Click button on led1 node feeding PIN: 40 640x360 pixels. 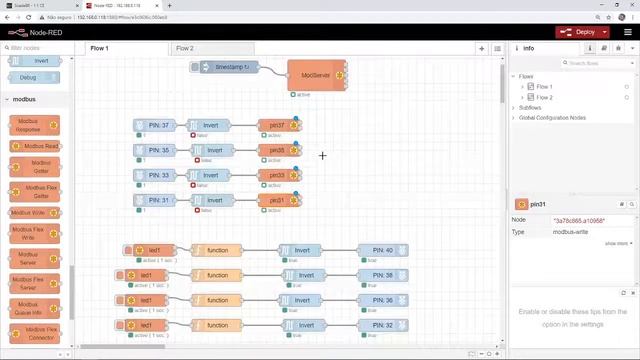coord(128,250)
